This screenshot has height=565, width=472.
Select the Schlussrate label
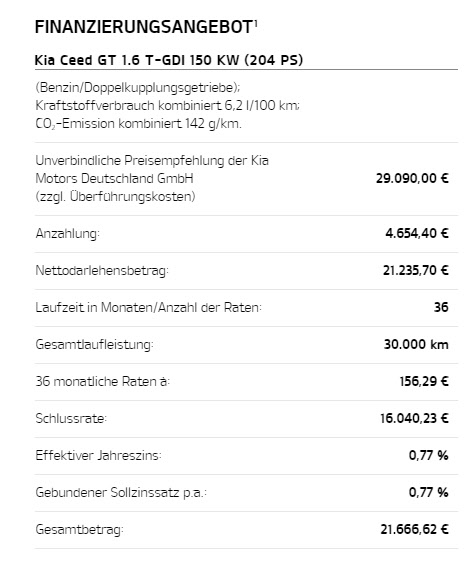71,418
